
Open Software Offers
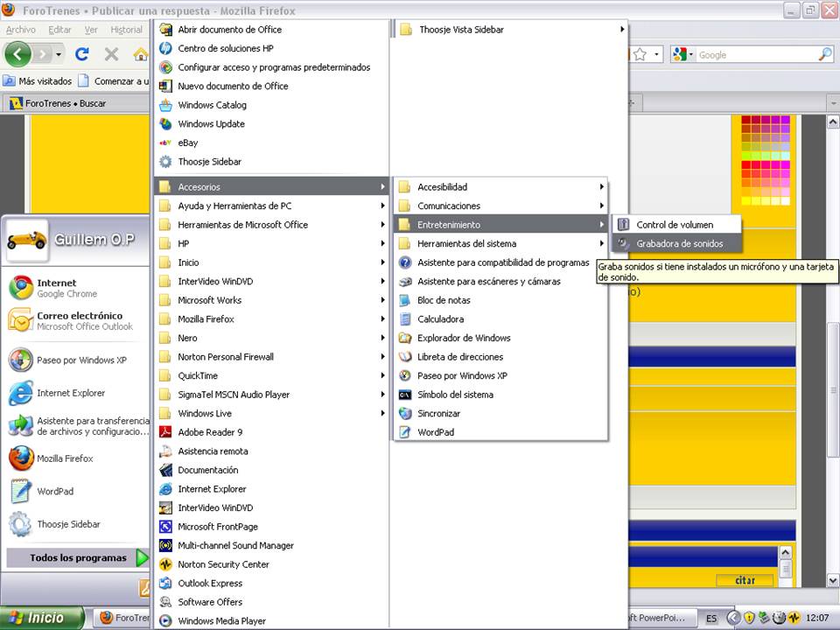(x=272, y=602)
